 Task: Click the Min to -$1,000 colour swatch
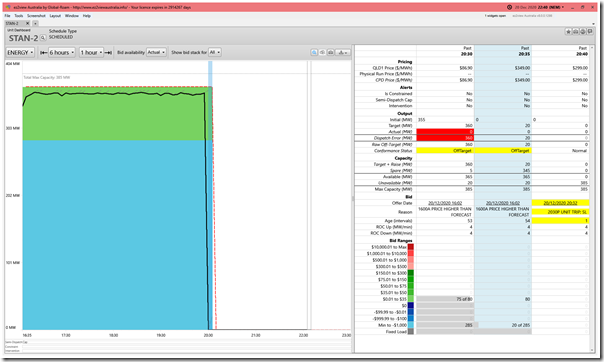411,325
